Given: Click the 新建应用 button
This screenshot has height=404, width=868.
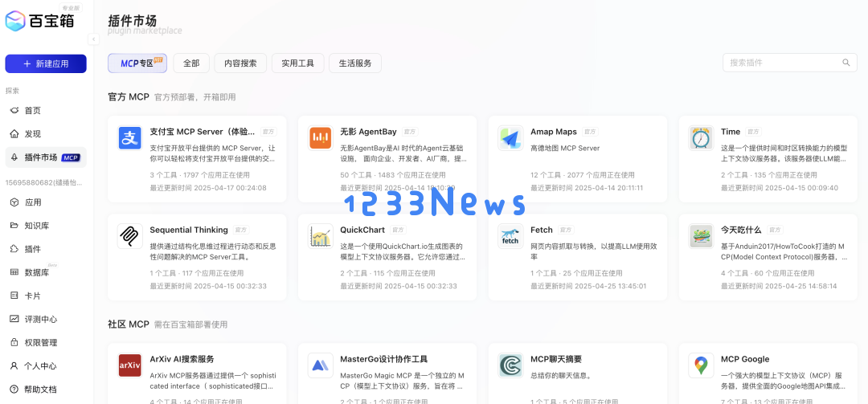Looking at the screenshot, I should [46, 63].
